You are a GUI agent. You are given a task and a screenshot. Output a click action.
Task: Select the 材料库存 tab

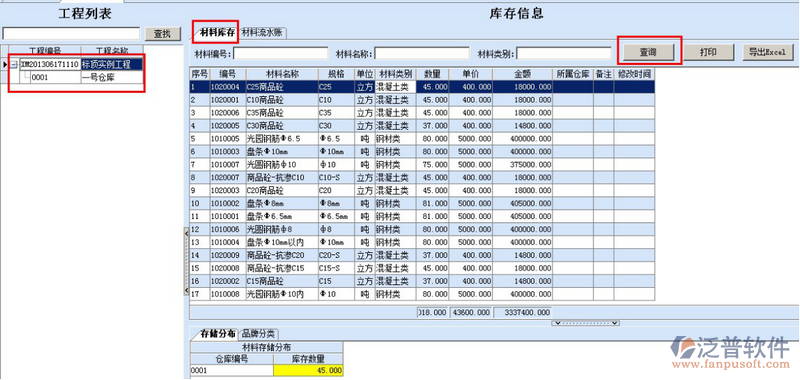(217, 33)
